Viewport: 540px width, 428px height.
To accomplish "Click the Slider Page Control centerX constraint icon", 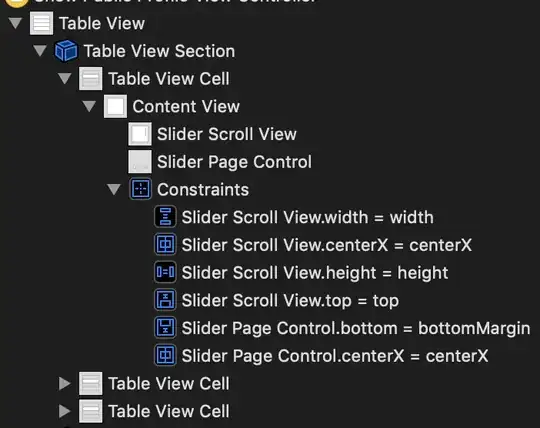I will [165, 355].
